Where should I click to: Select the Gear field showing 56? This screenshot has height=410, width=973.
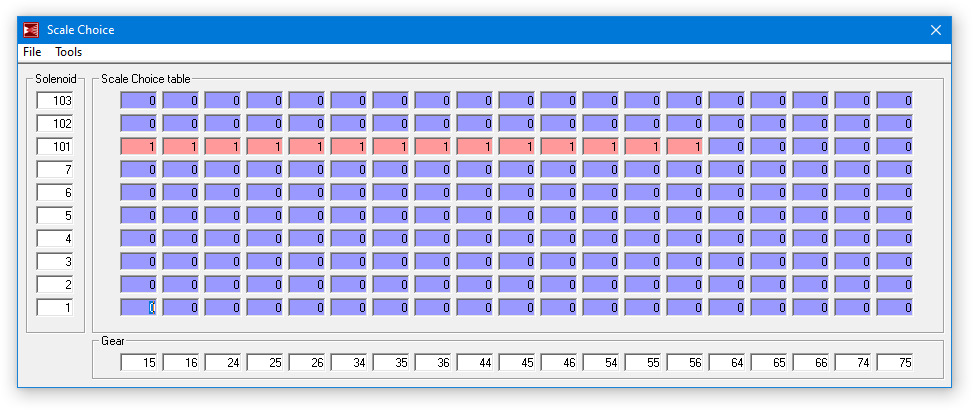click(684, 363)
